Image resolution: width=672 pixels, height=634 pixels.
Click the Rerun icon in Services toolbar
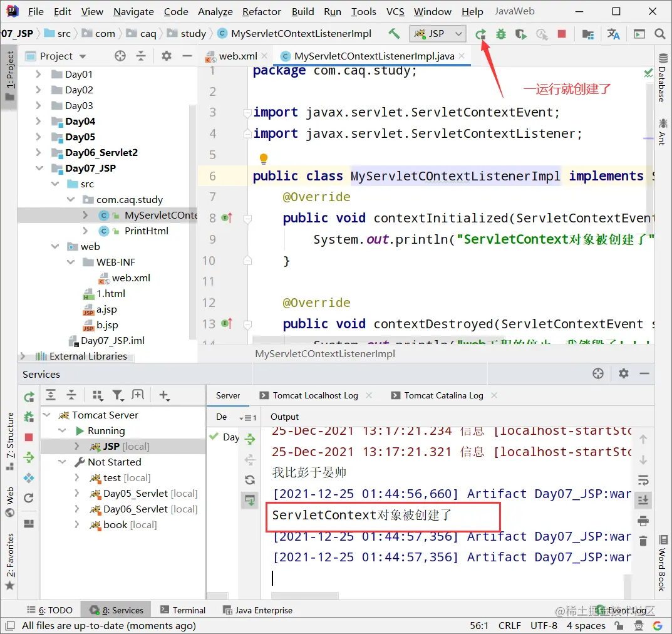29,397
